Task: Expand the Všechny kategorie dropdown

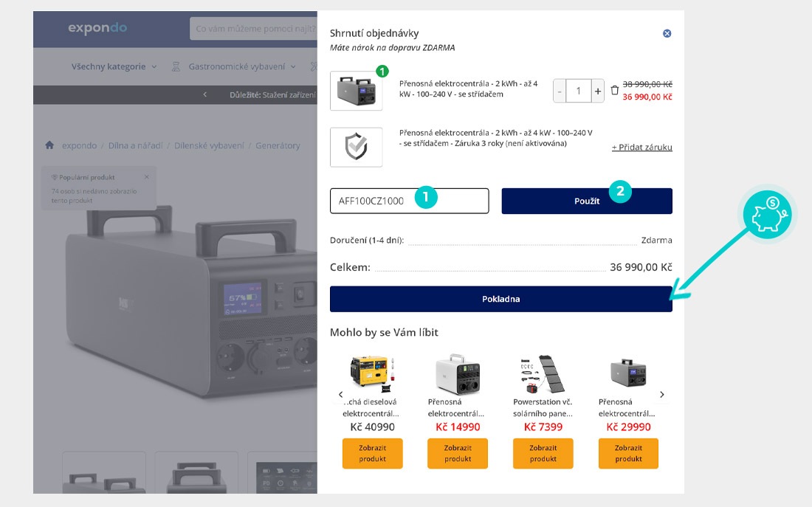Action: [114, 66]
